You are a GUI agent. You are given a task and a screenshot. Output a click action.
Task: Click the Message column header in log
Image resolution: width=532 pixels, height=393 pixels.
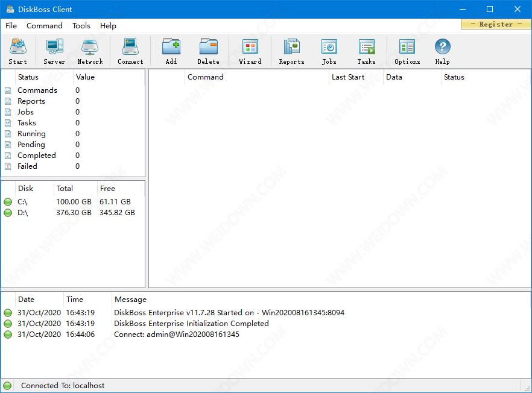point(321,300)
